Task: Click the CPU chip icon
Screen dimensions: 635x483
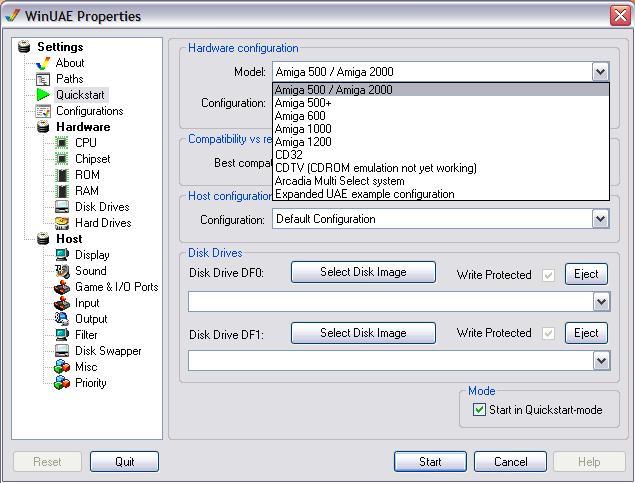Action: coord(62,143)
